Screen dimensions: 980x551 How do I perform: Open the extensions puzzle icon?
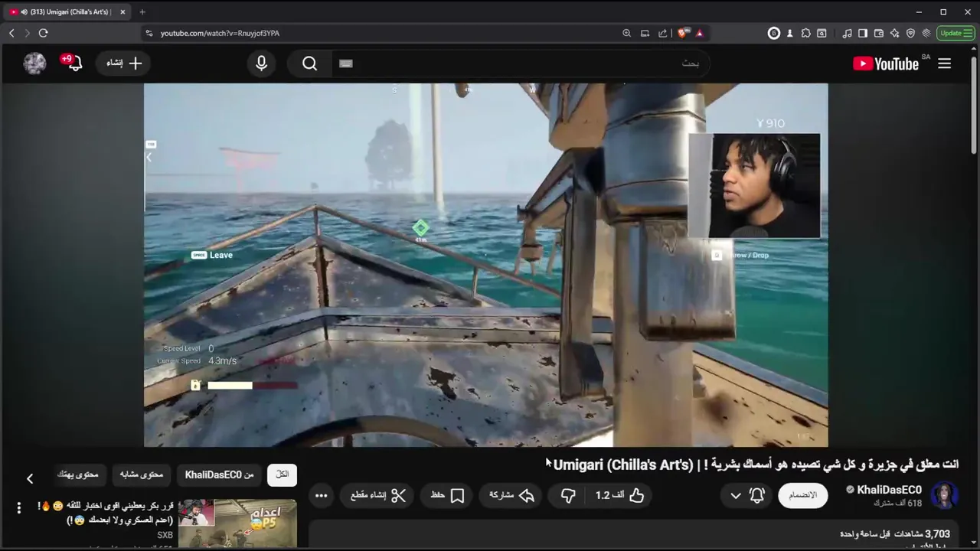[805, 33]
